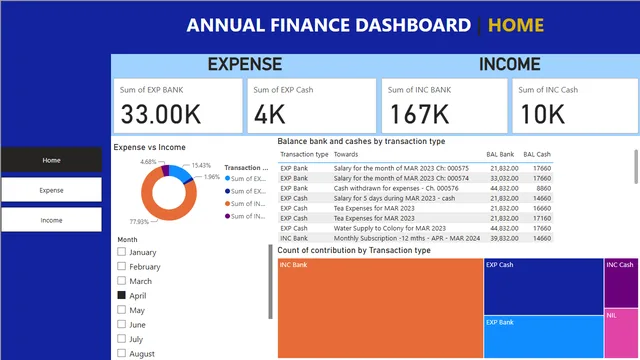The image size is (640, 360).
Task: Click the Month slicer header
Action: [127, 240]
